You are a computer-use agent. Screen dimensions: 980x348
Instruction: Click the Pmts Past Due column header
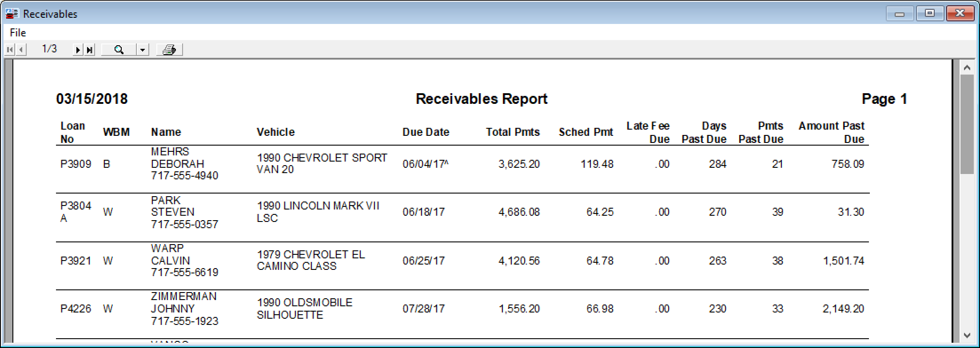pyautogui.click(x=761, y=132)
